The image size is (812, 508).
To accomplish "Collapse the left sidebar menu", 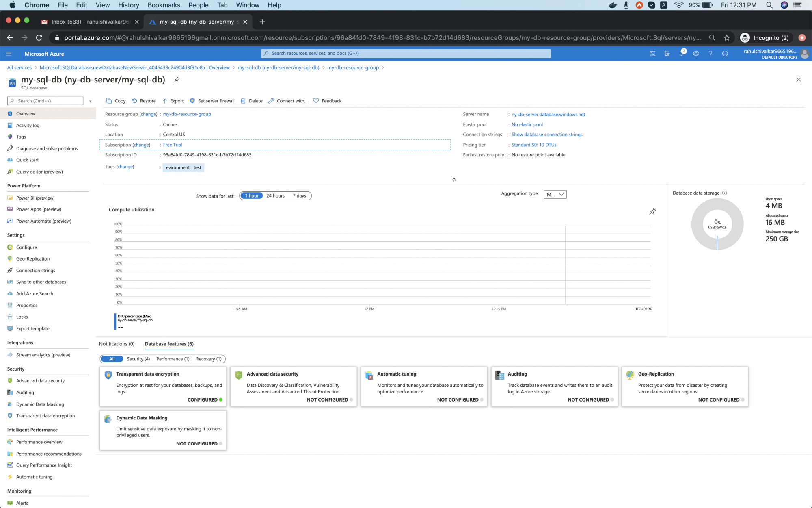I will point(90,101).
